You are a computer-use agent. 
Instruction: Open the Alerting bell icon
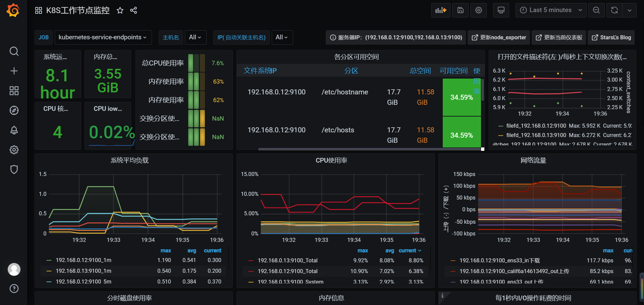pos(14,130)
